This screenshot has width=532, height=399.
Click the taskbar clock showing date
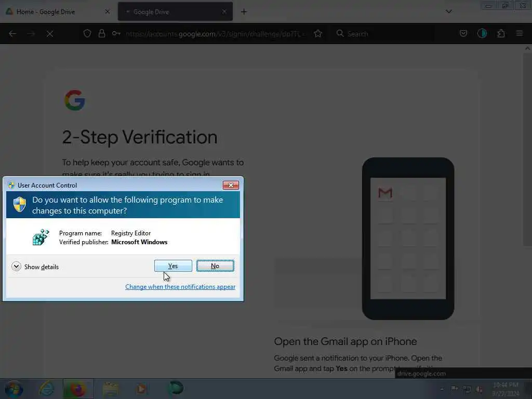click(x=506, y=389)
